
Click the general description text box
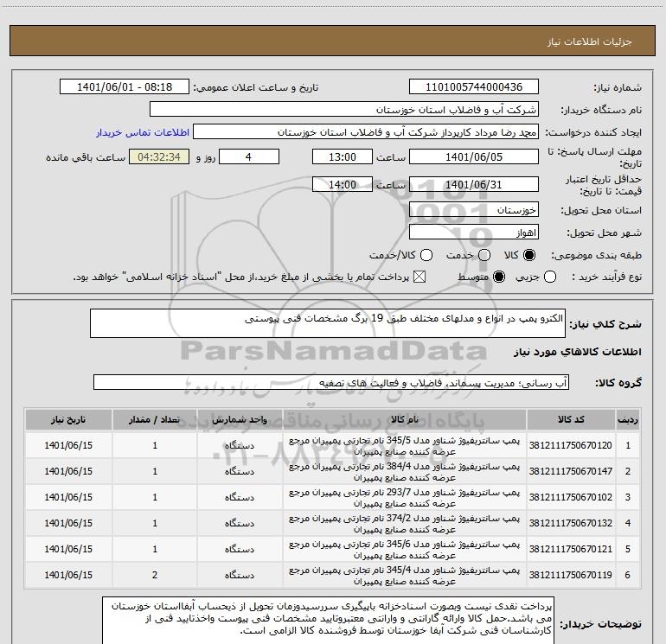(328, 323)
